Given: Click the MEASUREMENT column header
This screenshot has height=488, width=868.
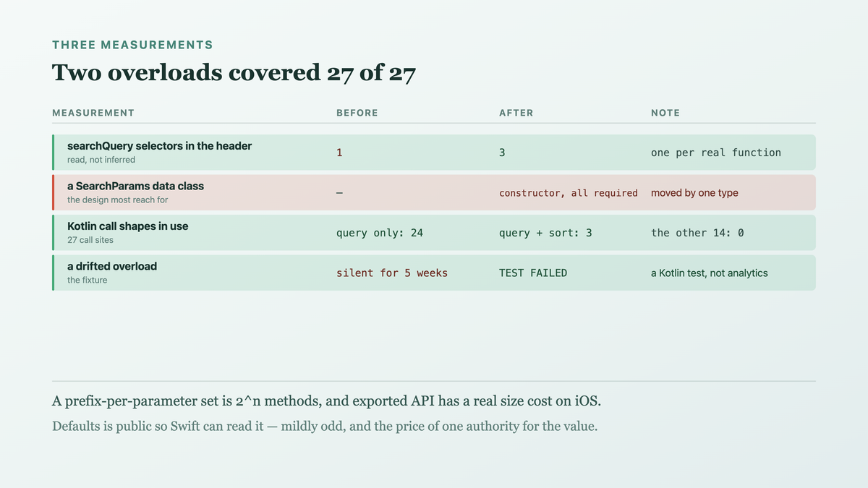Looking at the screenshot, I should click(x=93, y=113).
